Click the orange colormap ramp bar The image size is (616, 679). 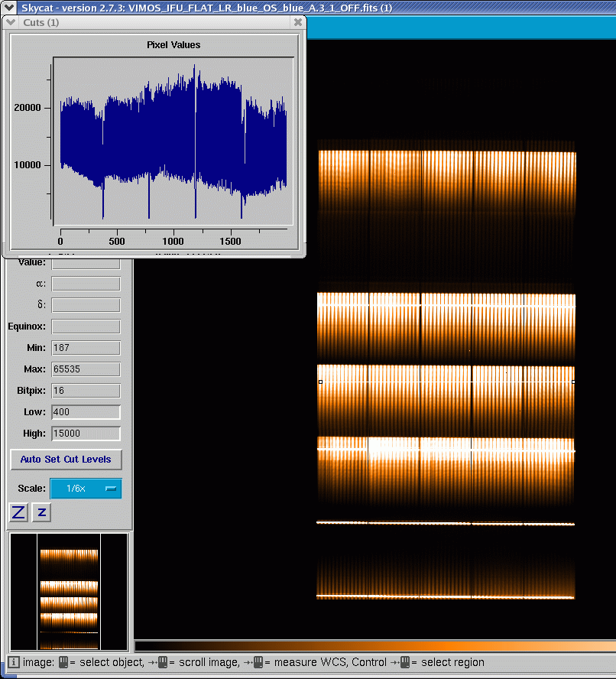[x=375, y=647]
